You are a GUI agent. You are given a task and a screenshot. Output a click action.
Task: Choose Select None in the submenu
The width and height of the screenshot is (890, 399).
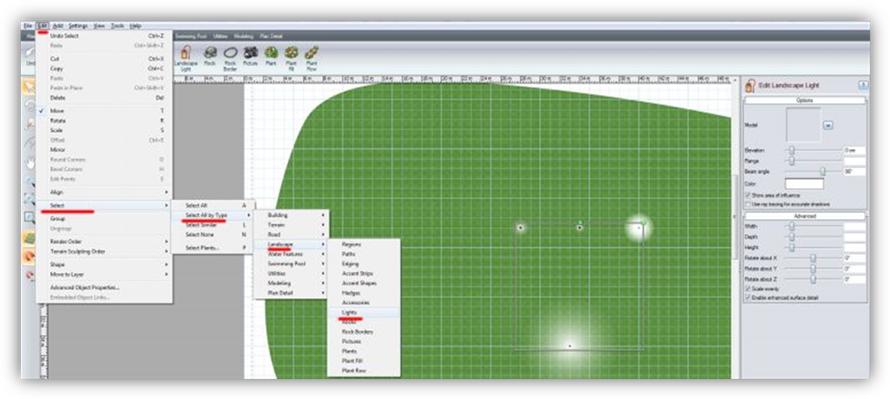pyautogui.click(x=212, y=234)
